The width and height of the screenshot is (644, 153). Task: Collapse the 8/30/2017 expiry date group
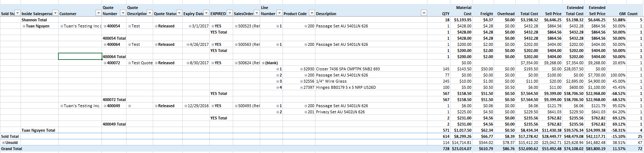(188, 63)
